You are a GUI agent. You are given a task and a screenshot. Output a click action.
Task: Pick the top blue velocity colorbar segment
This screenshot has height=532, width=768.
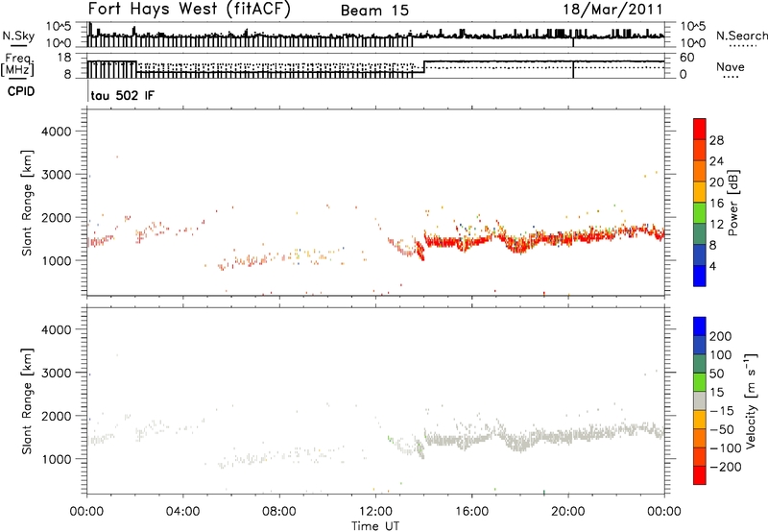[700, 326]
